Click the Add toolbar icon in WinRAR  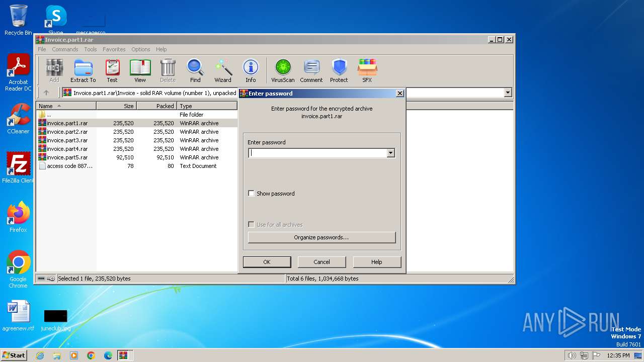(x=54, y=70)
